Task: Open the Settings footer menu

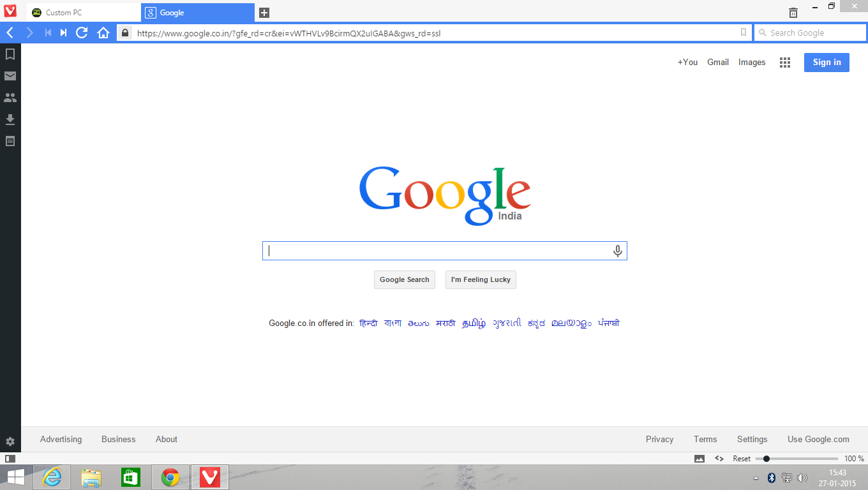Action: coord(752,439)
